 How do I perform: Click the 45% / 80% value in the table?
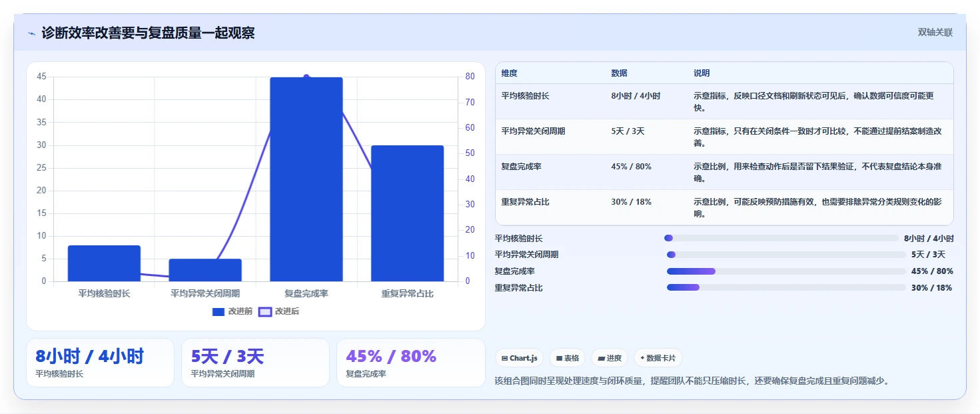tap(631, 167)
